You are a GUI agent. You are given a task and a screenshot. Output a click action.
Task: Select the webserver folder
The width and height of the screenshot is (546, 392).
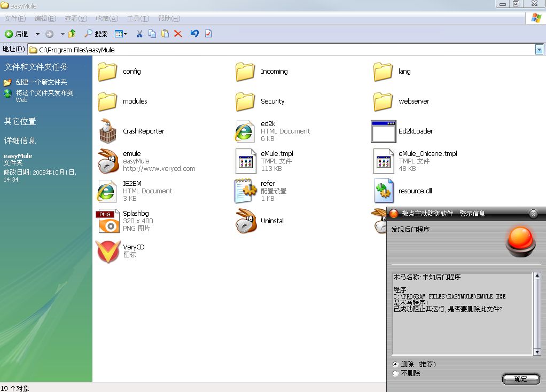tap(401, 101)
